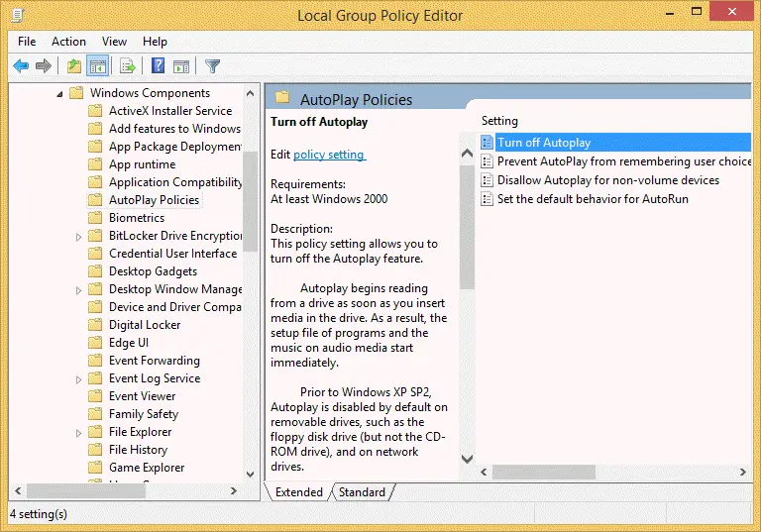Click the Export List toolbar icon

pos(128,65)
